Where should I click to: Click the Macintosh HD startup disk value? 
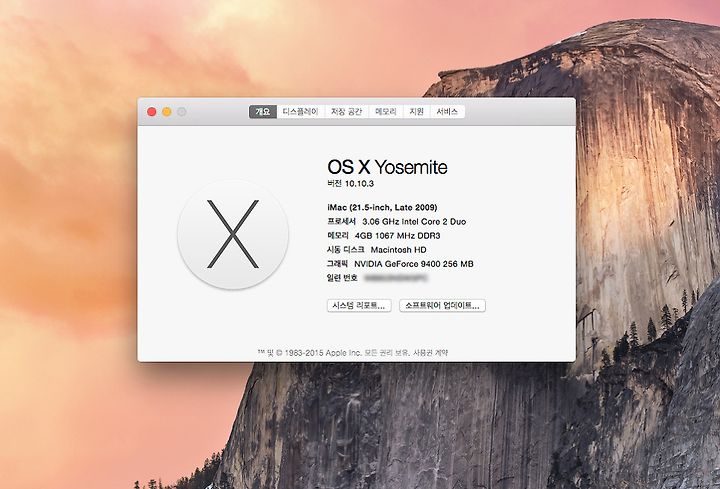pos(399,250)
